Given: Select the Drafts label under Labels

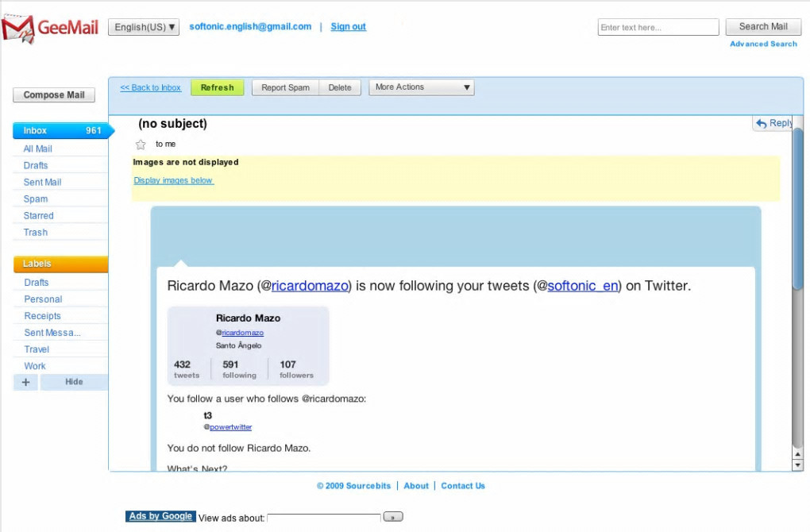Looking at the screenshot, I should 37,283.
